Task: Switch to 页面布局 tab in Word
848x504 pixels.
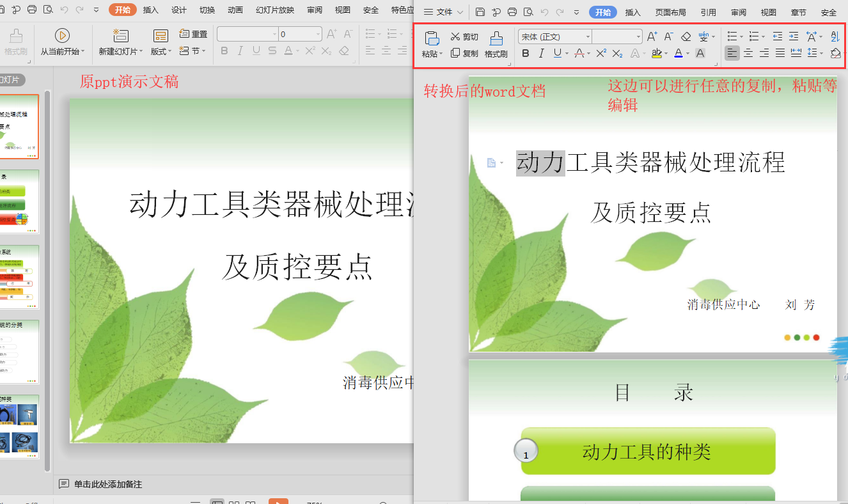Action: click(x=670, y=12)
